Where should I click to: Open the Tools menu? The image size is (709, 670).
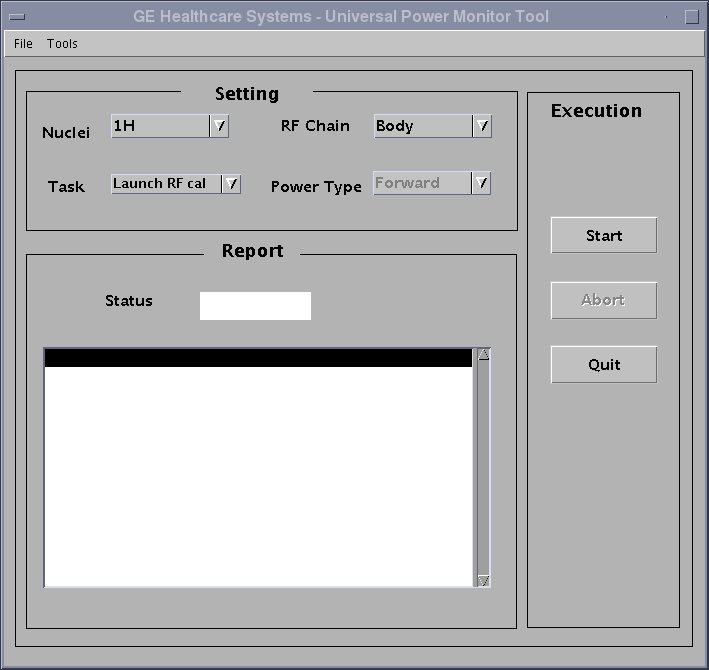(x=62, y=44)
